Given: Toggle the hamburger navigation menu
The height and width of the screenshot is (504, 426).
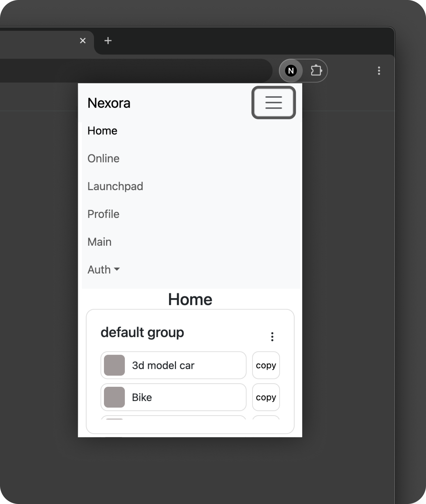Looking at the screenshot, I should coord(274,103).
